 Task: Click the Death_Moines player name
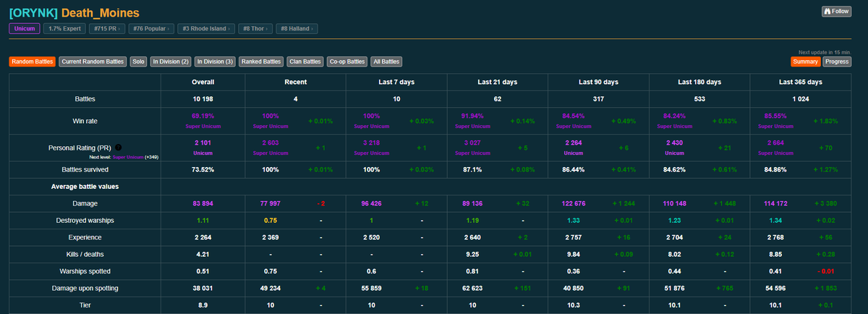[101, 13]
